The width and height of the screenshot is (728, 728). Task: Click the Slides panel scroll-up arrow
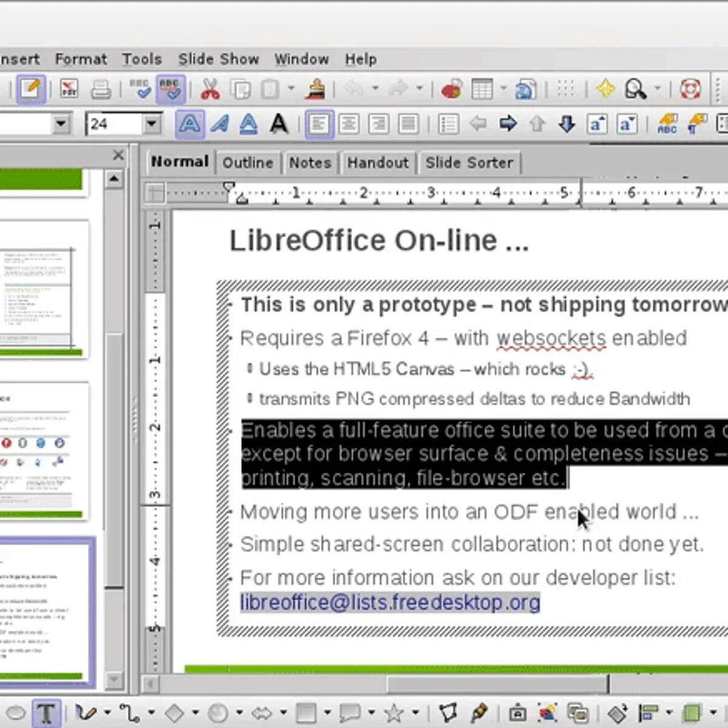click(x=113, y=179)
